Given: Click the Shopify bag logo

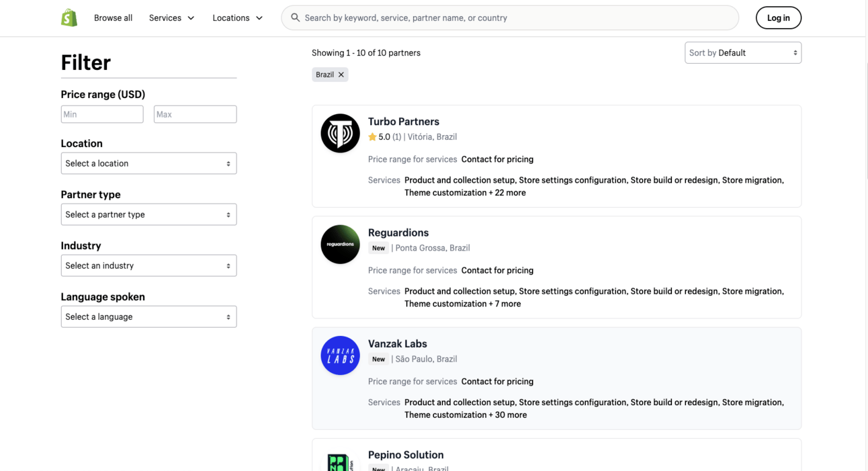Looking at the screenshot, I should pos(69,18).
